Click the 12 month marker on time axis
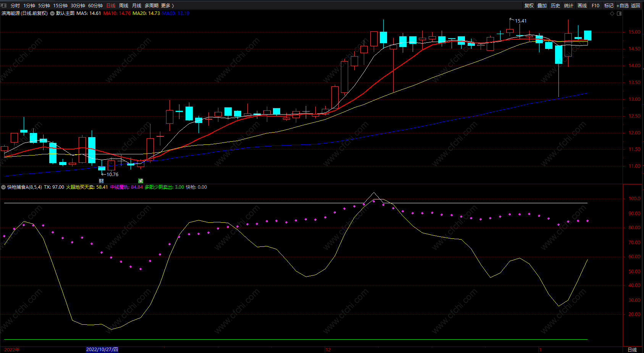The image size is (644, 353). [x=328, y=350]
